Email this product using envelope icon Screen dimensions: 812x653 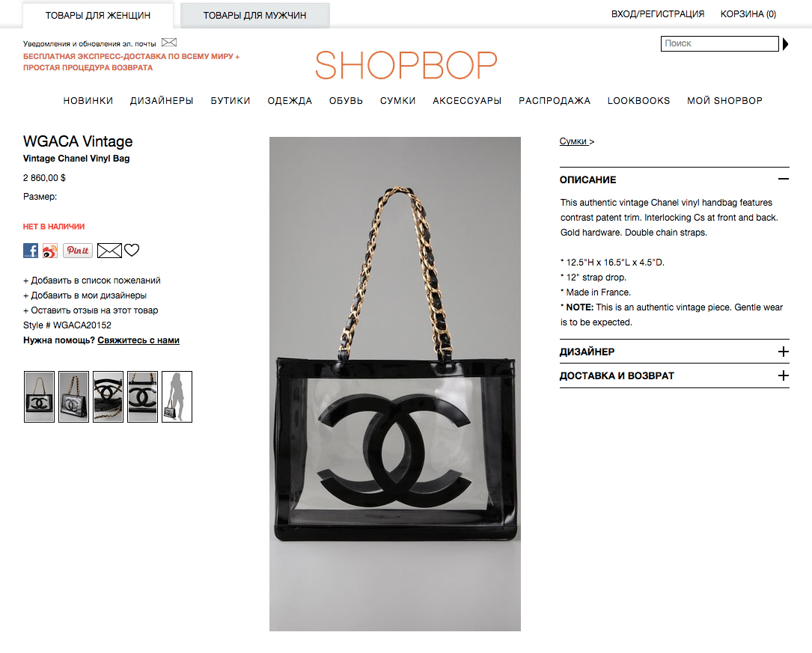coord(109,251)
